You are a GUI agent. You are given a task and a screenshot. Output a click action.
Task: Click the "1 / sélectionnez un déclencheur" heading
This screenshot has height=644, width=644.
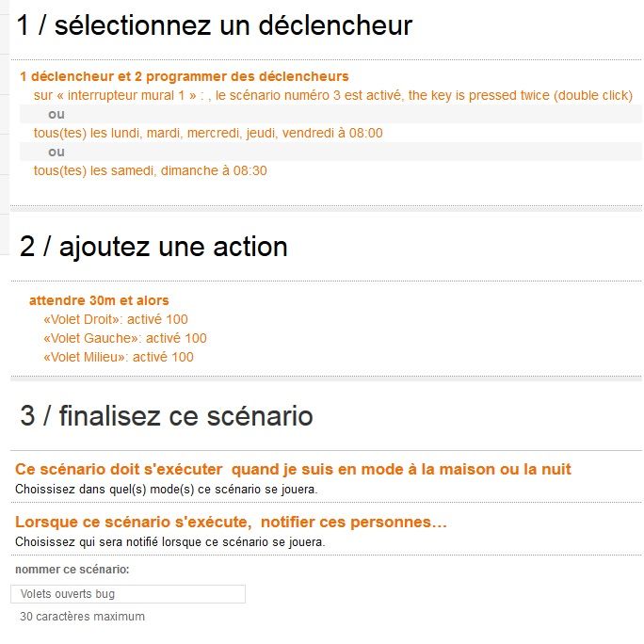point(215,25)
